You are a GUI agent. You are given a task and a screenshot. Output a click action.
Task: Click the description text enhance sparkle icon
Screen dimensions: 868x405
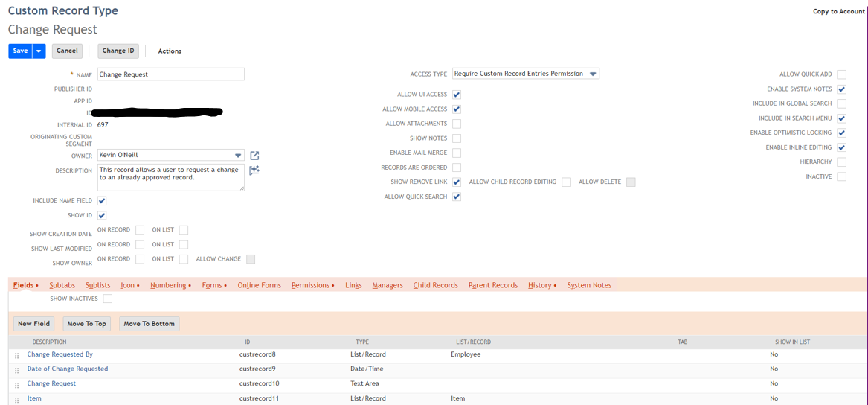pos(254,170)
